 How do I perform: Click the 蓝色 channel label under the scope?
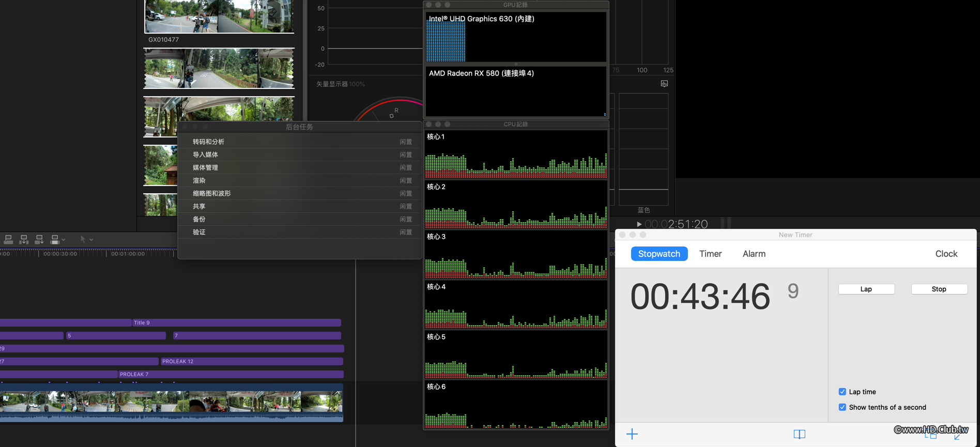pyautogui.click(x=644, y=210)
